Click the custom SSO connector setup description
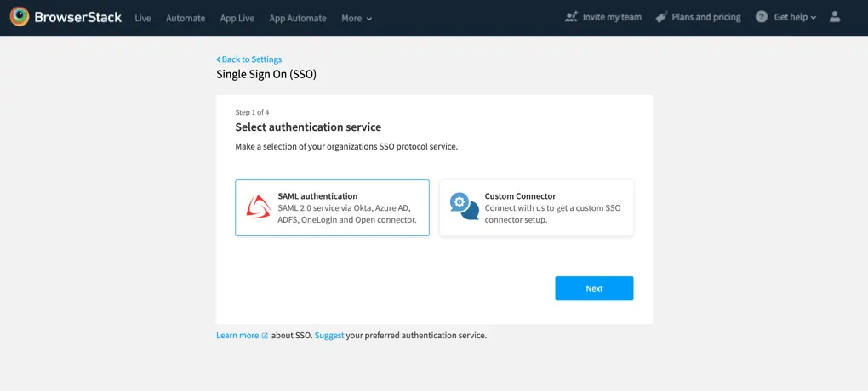The image size is (868, 391). [x=553, y=213]
